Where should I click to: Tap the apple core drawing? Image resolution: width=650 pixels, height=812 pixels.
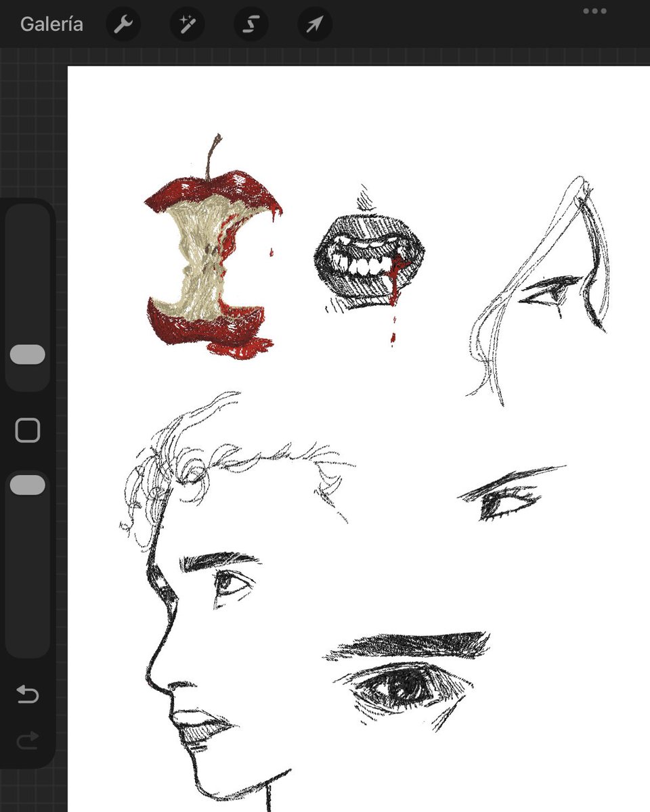click(213, 247)
